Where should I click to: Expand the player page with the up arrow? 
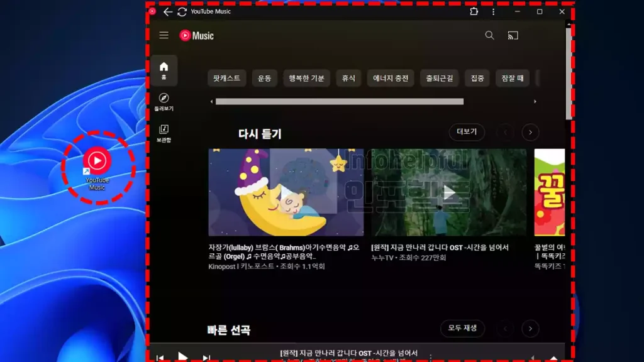click(x=553, y=358)
